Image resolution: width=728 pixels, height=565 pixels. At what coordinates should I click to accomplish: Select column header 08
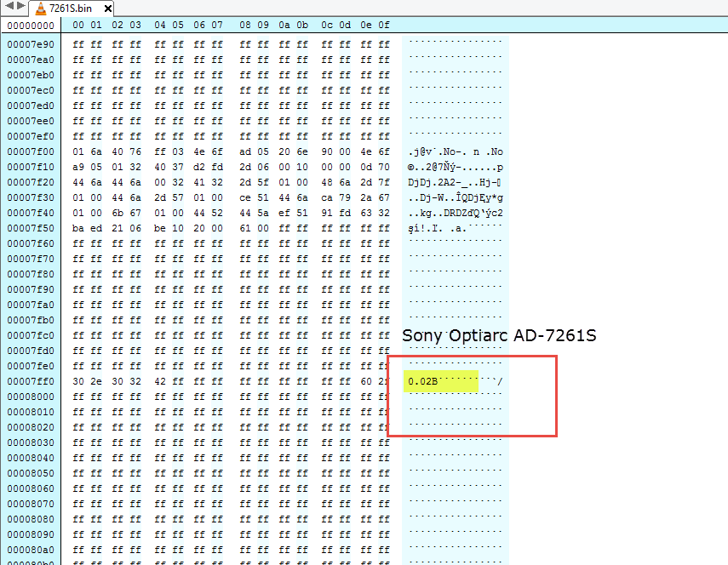click(245, 25)
